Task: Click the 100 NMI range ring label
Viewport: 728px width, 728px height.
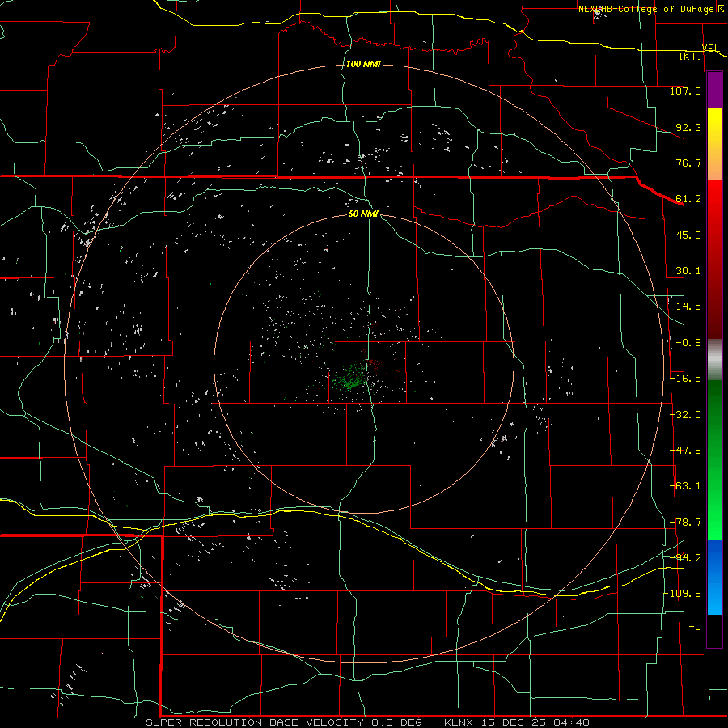Action: click(x=363, y=64)
